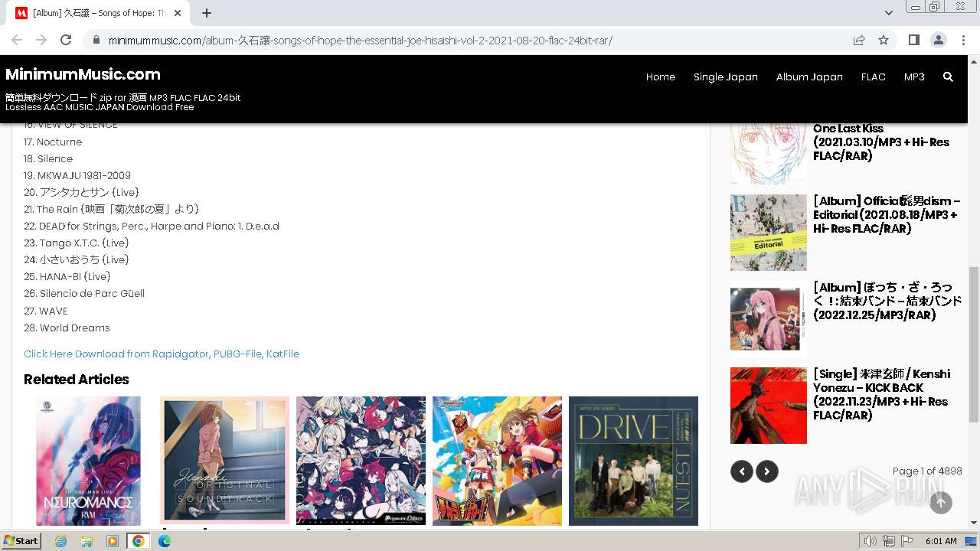Click the Rapidgator, PUBG-File, KatFile download link
980x551 pixels.
tap(162, 354)
